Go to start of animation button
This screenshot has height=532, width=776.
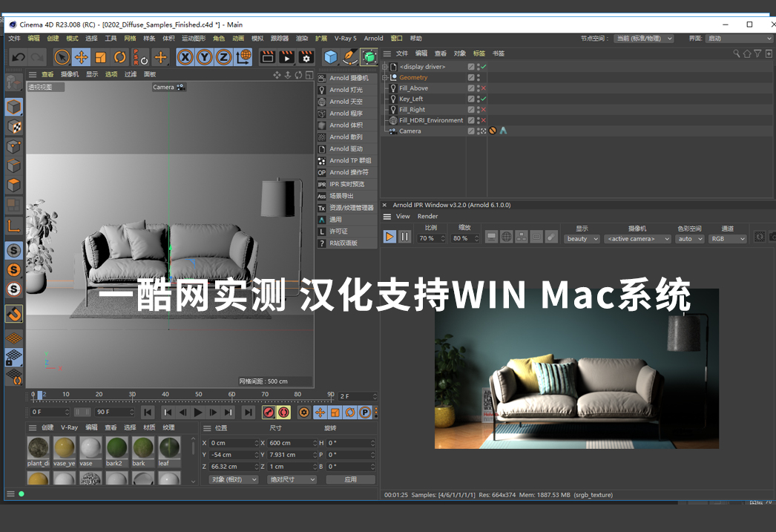pyautogui.click(x=148, y=413)
